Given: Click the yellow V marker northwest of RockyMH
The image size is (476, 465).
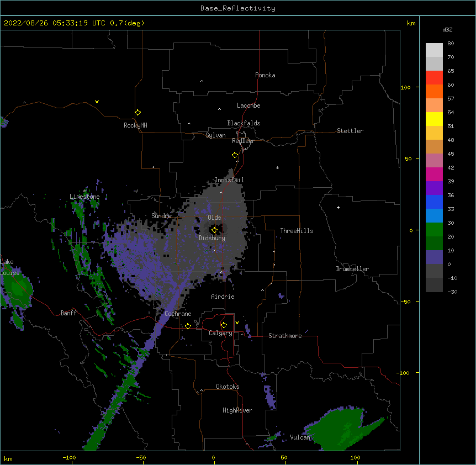Looking at the screenshot, I should click(x=97, y=102).
